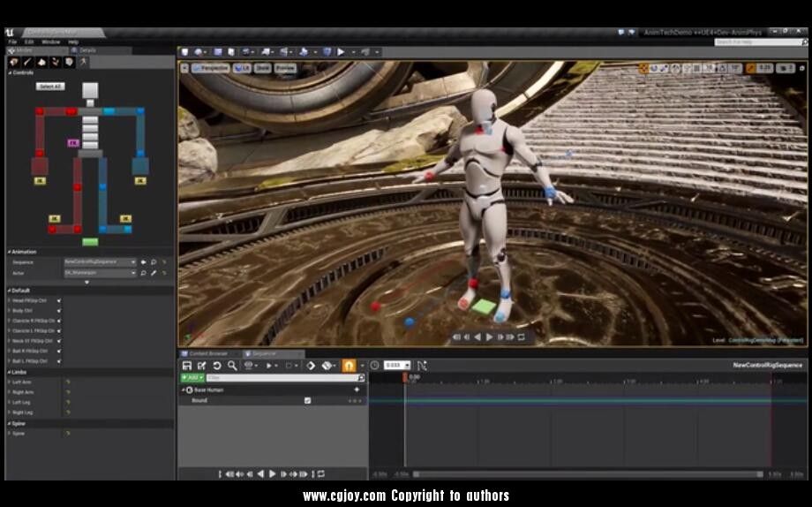Click the main toolbar Play button
Screen dimensions: 812x507
(341, 52)
